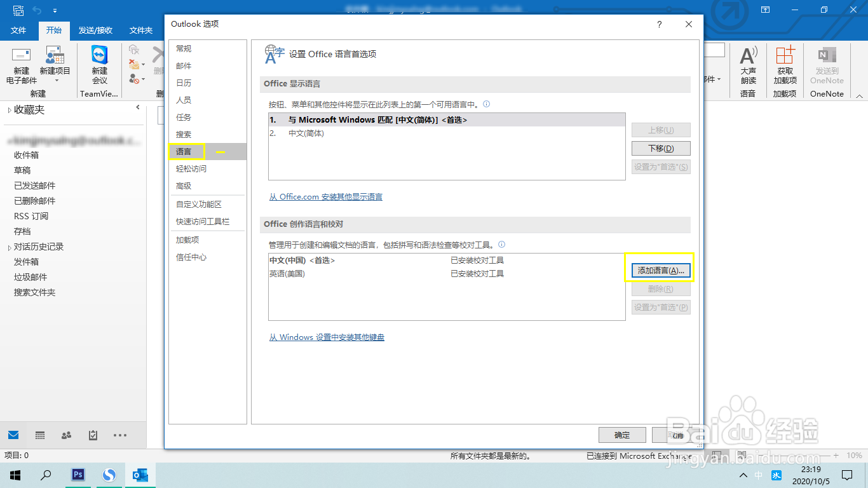Click the 添加语言 button
Viewport: 868px width, 488px height.
pos(661,271)
